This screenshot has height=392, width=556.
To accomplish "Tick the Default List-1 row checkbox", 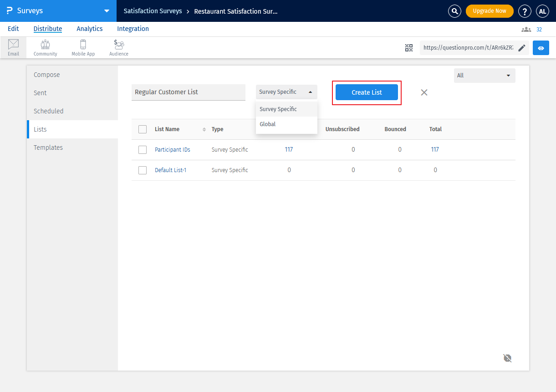I will 143,170.
